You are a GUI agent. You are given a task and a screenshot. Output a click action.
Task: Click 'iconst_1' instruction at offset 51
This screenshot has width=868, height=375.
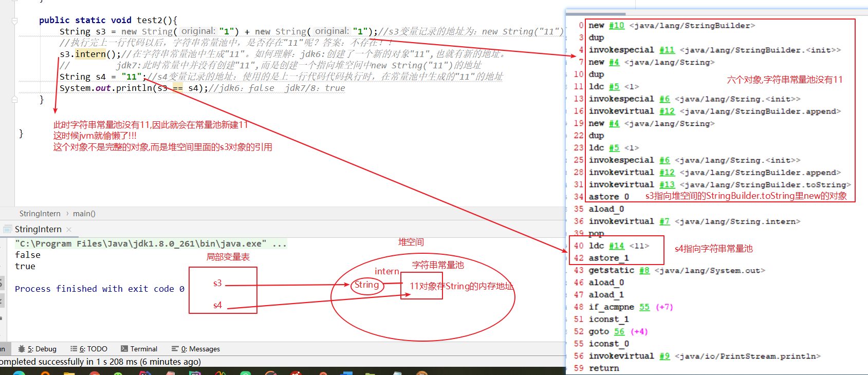(x=609, y=319)
